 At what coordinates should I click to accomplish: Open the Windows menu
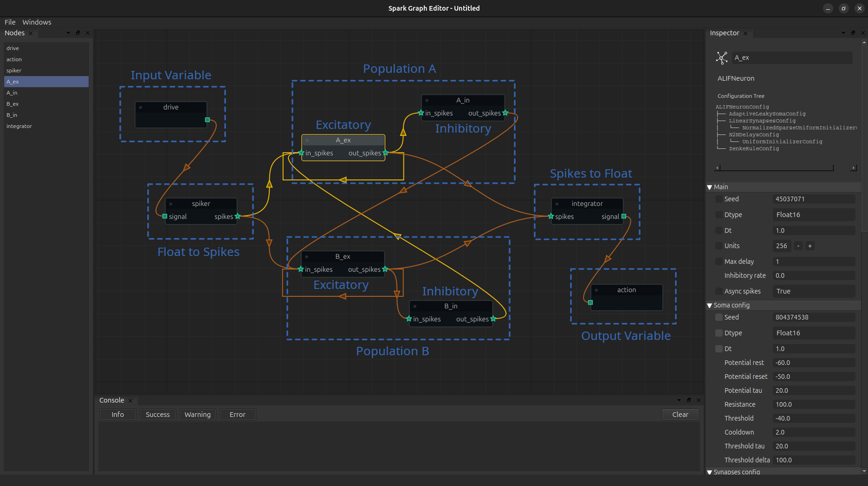37,22
